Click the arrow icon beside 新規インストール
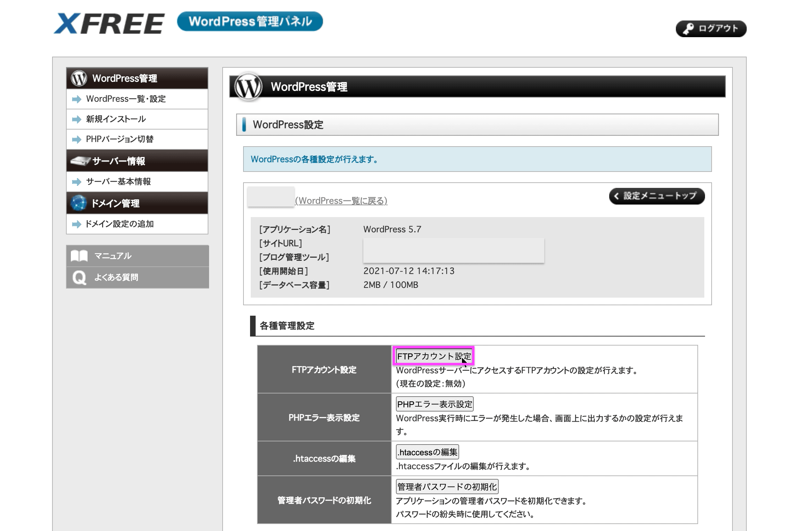 coord(76,119)
